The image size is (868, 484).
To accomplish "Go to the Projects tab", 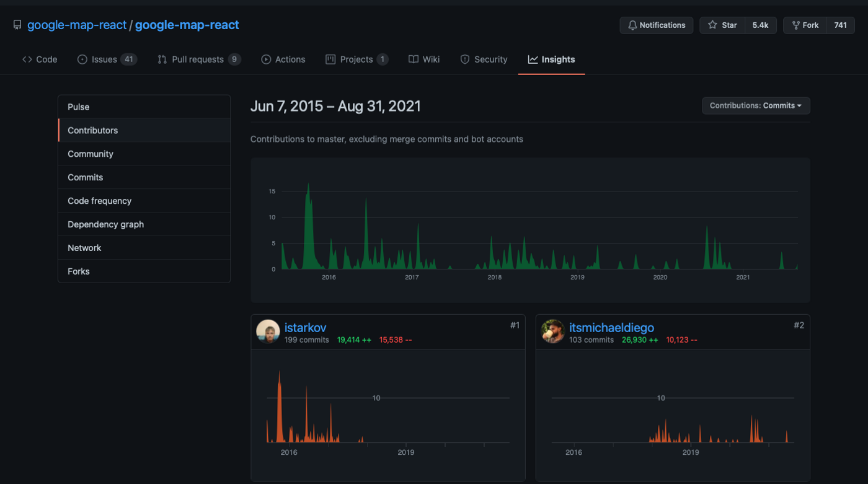I will (357, 59).
